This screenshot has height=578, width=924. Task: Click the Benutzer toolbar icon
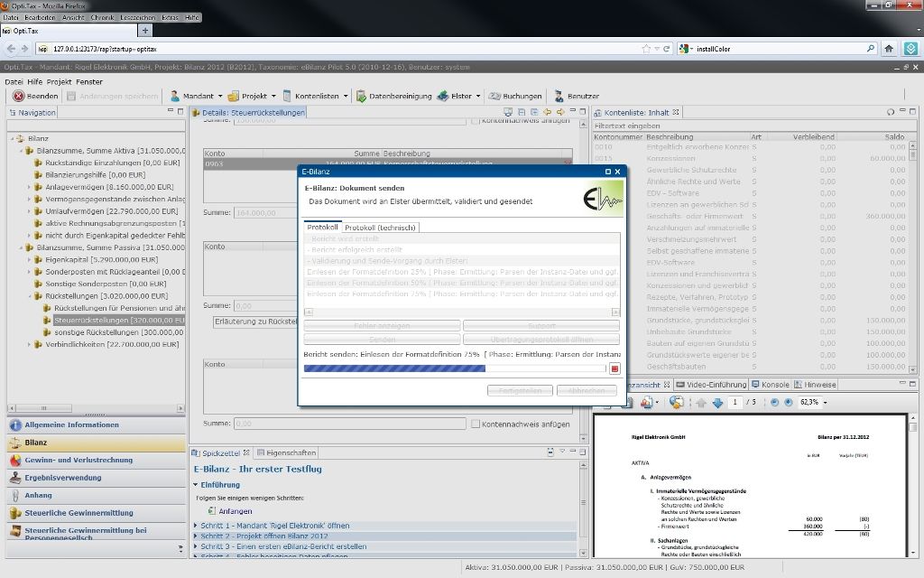558,96
